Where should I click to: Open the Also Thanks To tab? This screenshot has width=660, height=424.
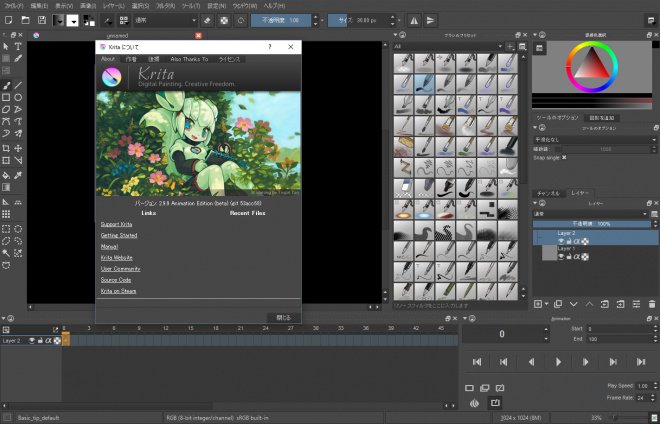[x=189, y=59]
